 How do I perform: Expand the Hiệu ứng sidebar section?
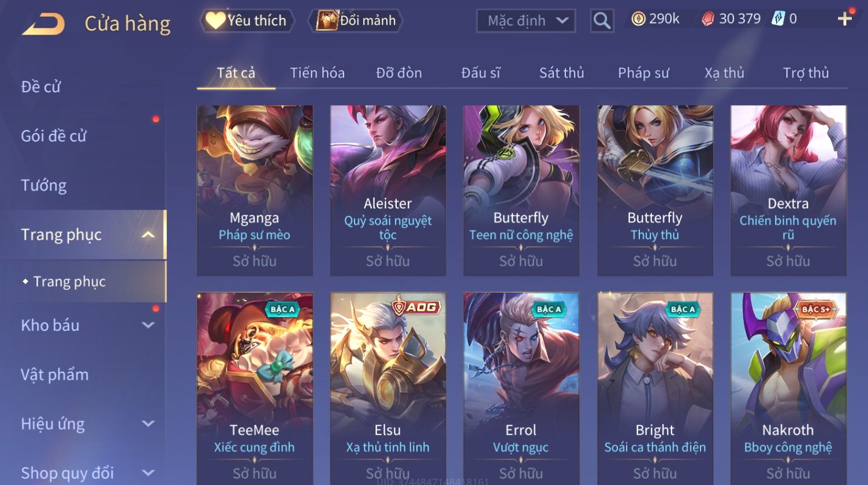[148, 424]
